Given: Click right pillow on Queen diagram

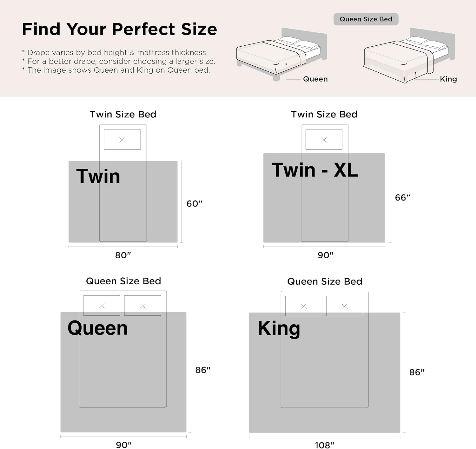Looking at the screenshot, I should coord(143,306).
